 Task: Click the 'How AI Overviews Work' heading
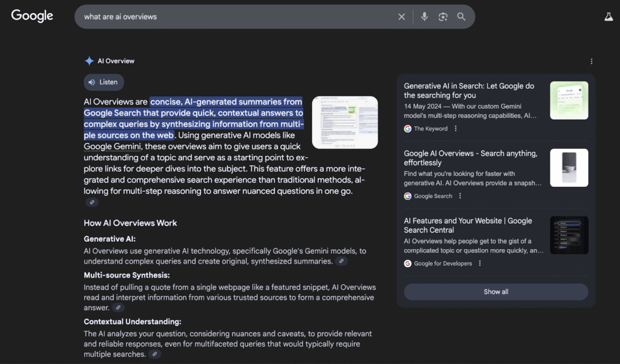(x=130, y=223)
